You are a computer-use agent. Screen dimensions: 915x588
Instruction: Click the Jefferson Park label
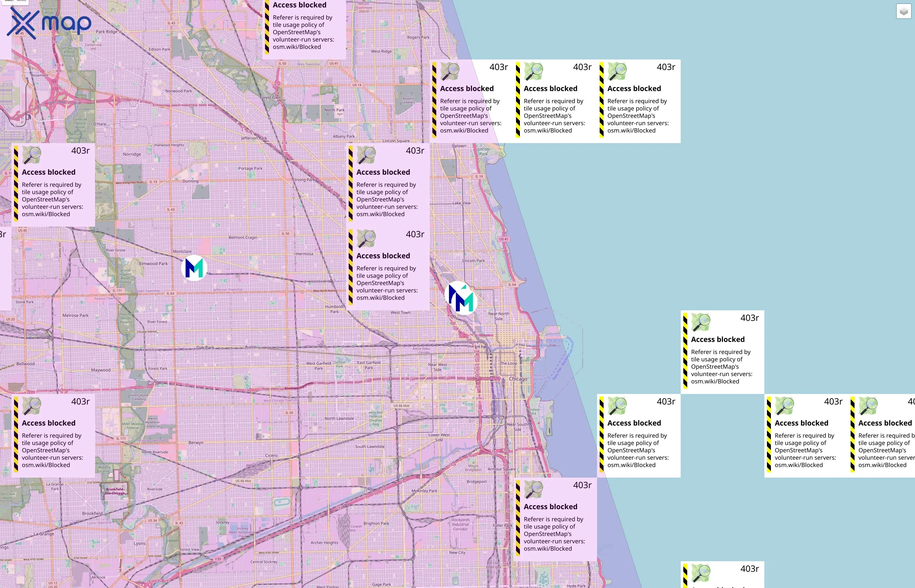(x=254, y=138)
